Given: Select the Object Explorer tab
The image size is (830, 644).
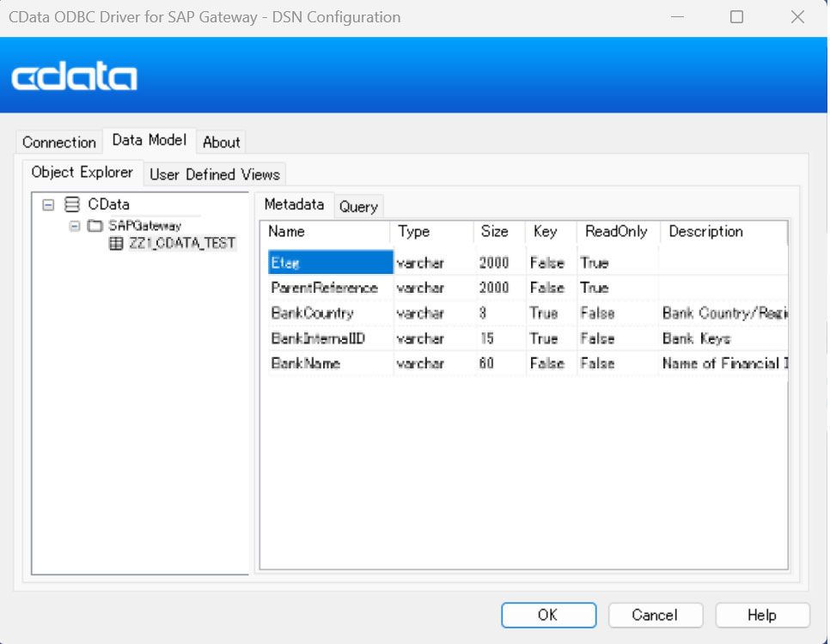Looking at the screenshot, I should click(82, 172).
